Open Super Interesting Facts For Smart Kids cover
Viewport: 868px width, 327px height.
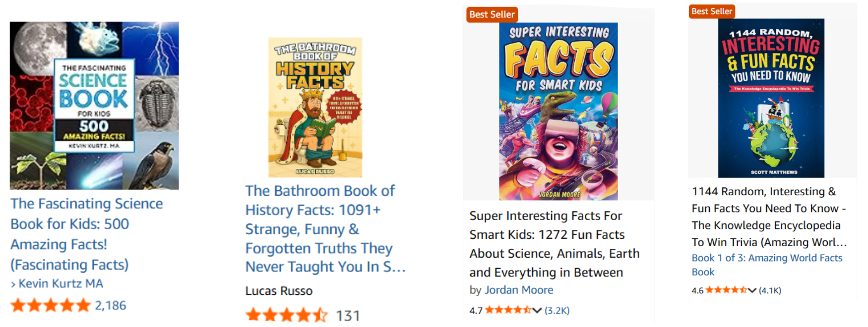click(558, 111)
